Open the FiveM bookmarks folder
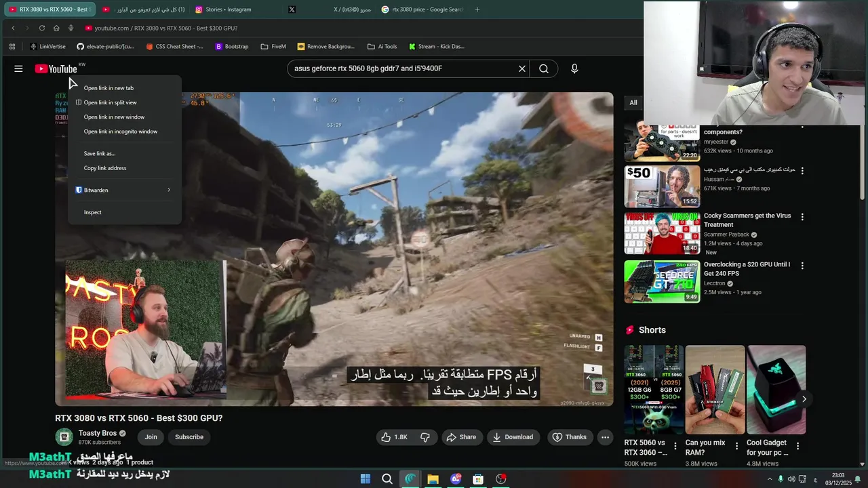 tap(273, 47)
